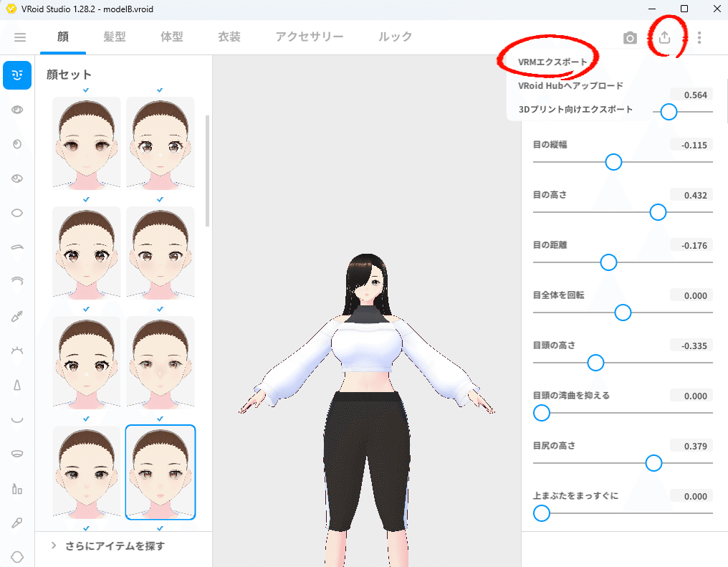Select the eyebrow category icon
This screenshot has width=728, height=567.
[17, 247]
